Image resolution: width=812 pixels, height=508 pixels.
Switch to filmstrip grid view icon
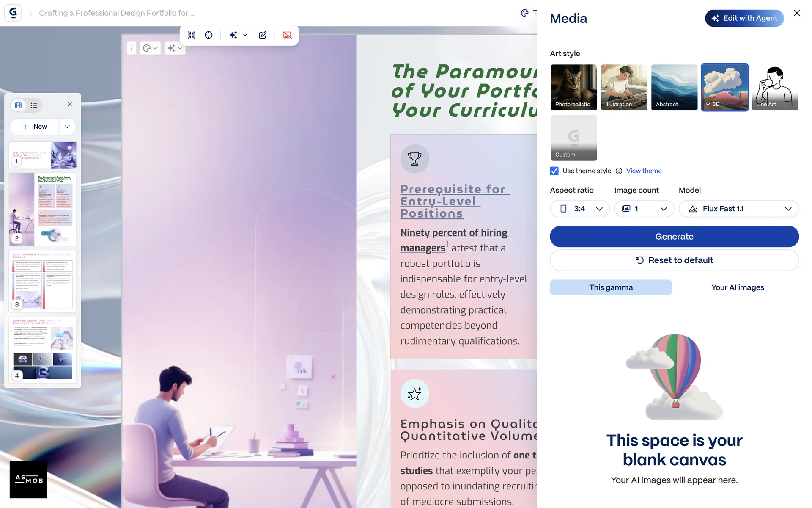pyautogui.click(x=18, y=105)
